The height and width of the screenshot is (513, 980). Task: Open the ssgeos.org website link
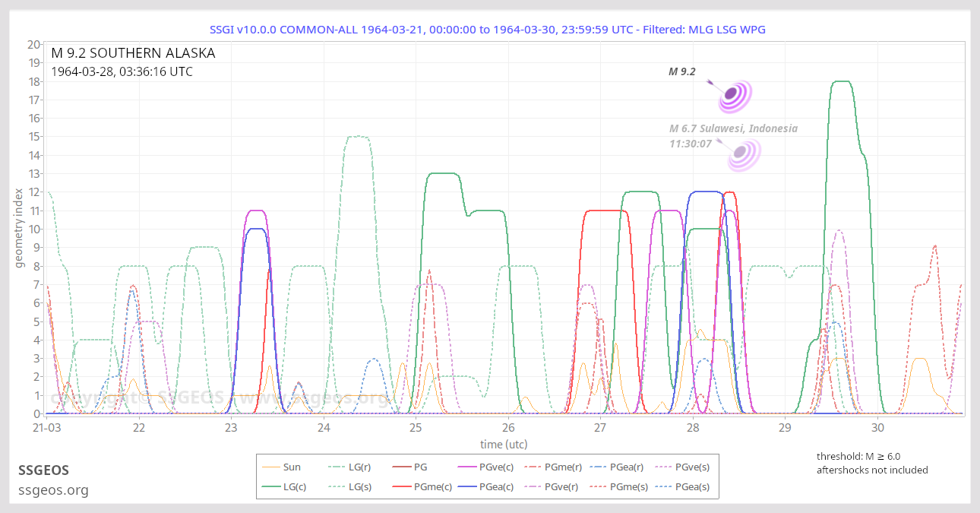click(x=53, y=490)
